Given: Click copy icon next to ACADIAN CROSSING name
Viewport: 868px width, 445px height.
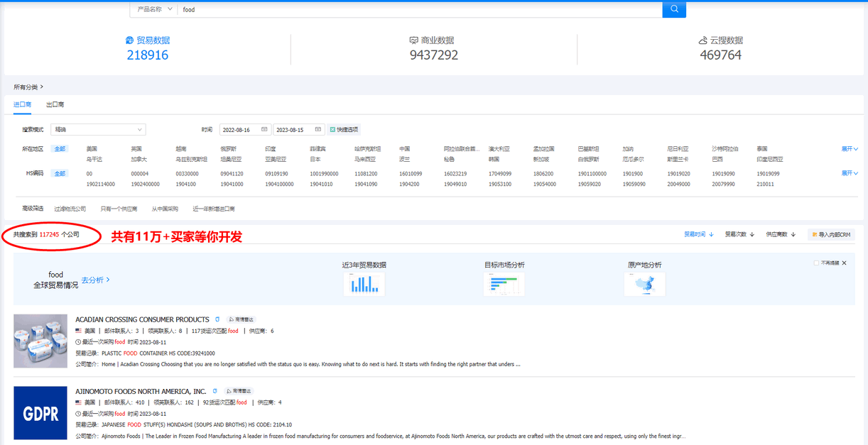Looking at the screenshot, I should click(x=217, y=320).
